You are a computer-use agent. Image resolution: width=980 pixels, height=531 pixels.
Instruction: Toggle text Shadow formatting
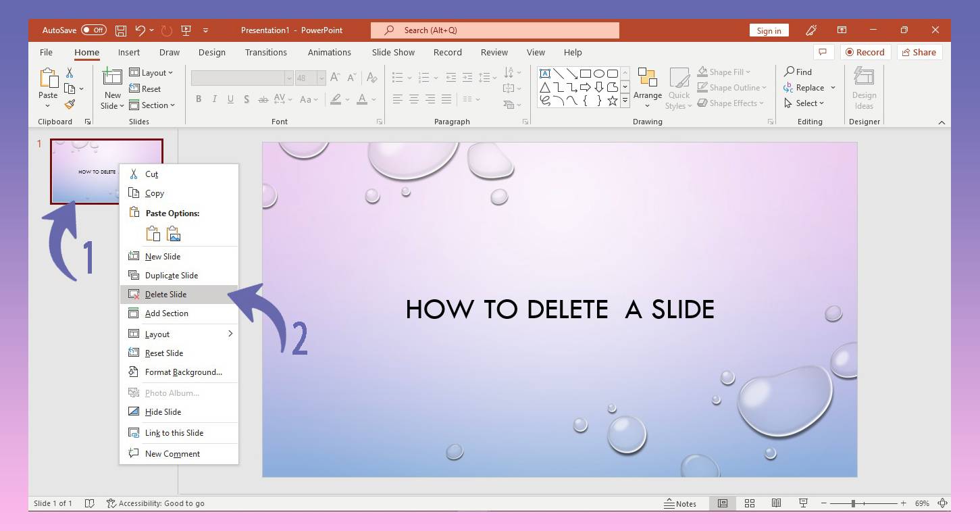tap(247, 99)
